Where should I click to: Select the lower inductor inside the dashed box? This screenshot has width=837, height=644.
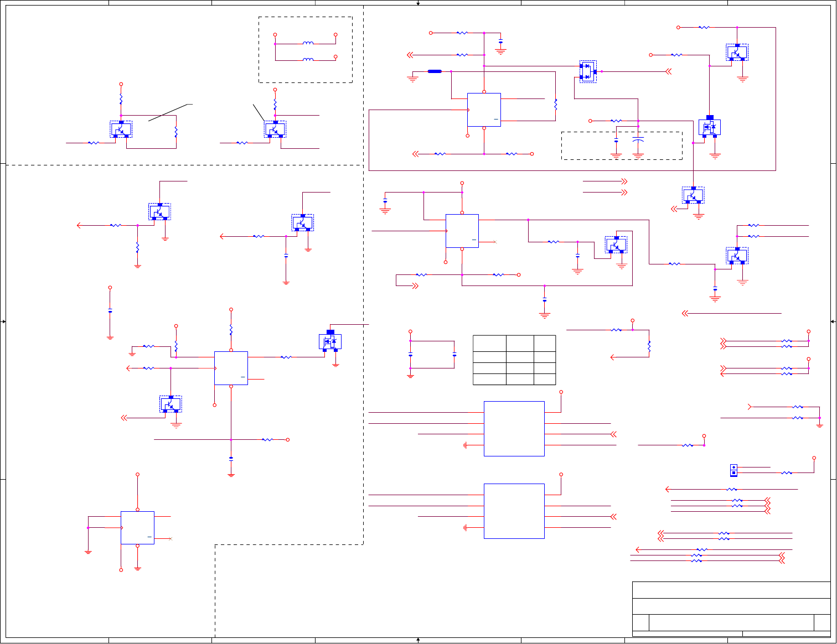pos(308,59)
